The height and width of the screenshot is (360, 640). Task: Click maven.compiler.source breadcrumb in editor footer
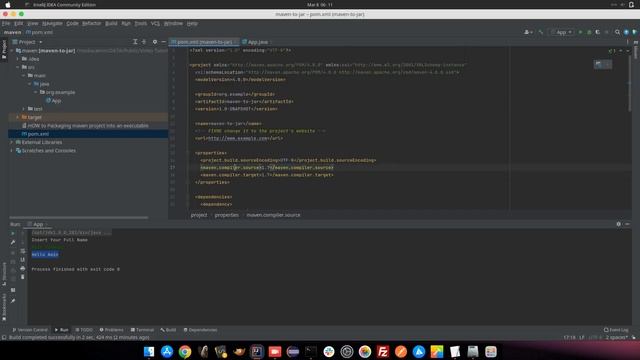point(273,215)
